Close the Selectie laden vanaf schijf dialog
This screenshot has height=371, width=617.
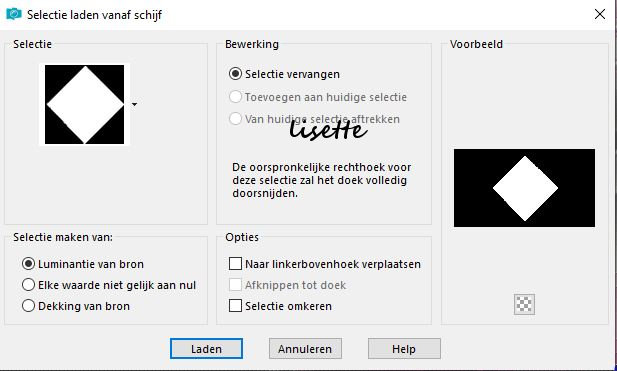pyautogui.click(x=600, y=15)
